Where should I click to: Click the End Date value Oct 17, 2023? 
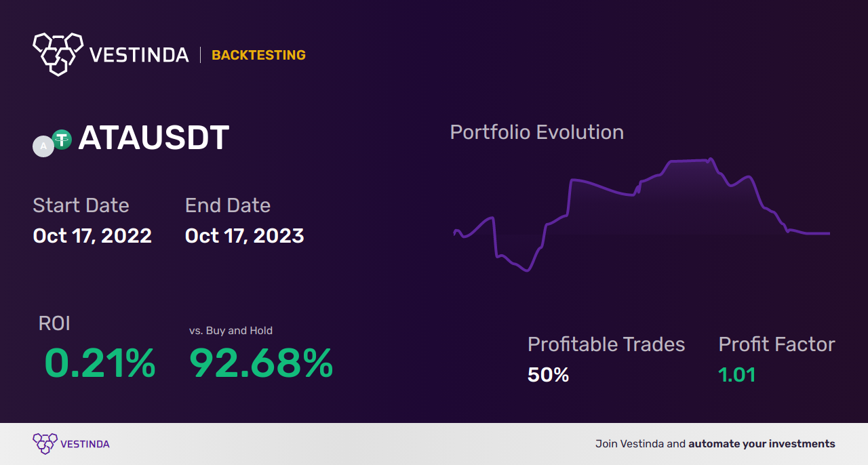(244, 236)
